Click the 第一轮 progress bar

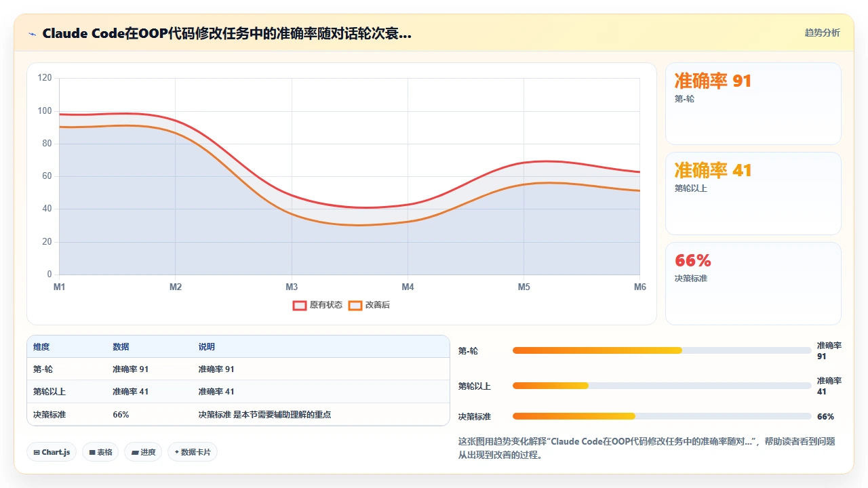click(x=662, y=350)
